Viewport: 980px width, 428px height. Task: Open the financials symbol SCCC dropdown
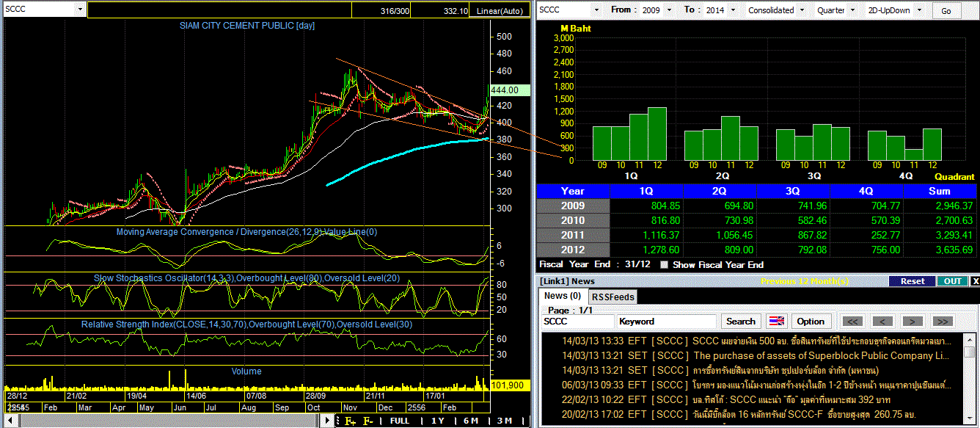pos(595,10)
